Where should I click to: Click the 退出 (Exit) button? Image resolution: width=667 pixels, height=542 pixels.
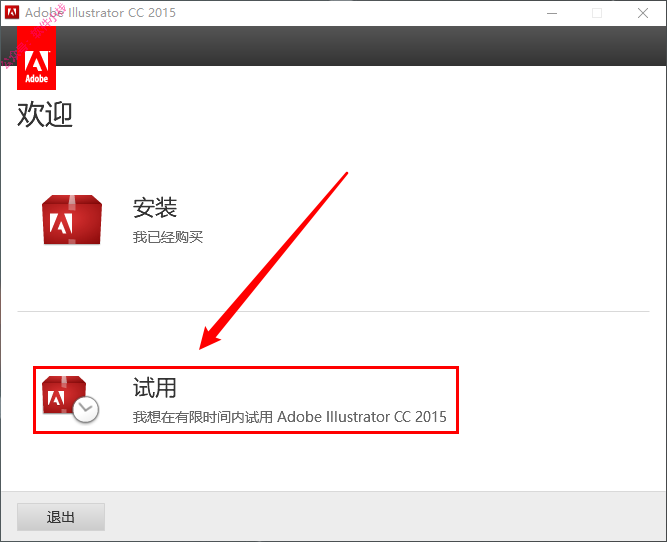(x=61, y=517)
